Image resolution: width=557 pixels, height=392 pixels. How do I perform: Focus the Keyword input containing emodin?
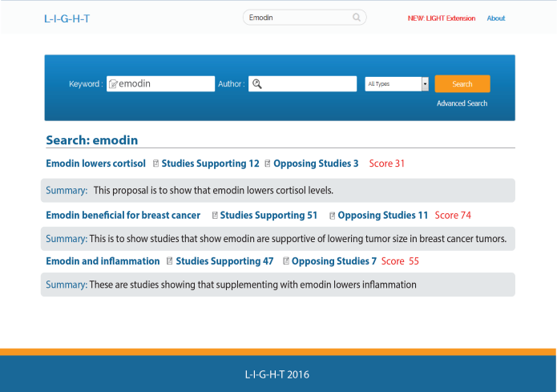[x=160, y=84]
